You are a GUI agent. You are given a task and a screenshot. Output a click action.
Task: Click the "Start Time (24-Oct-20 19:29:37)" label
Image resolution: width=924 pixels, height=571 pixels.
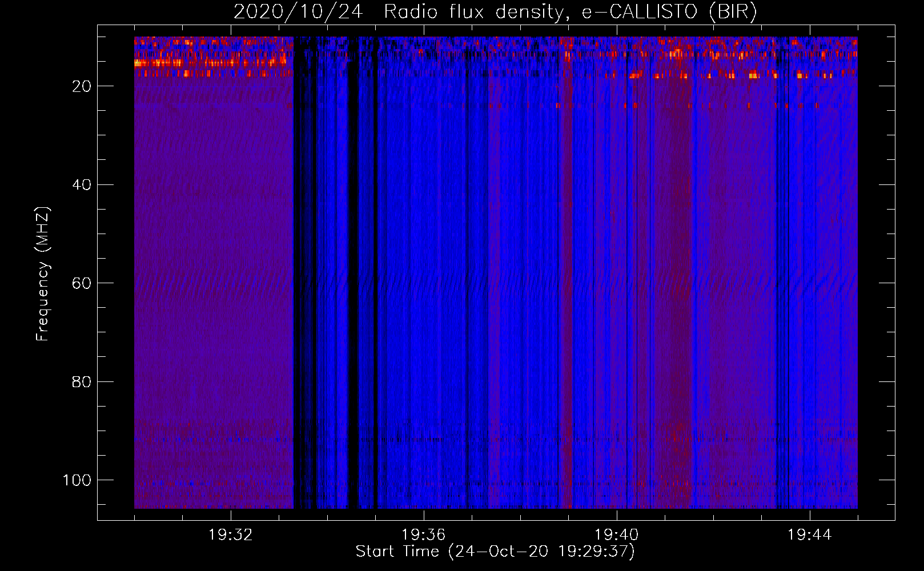click(x=495, y=552)
